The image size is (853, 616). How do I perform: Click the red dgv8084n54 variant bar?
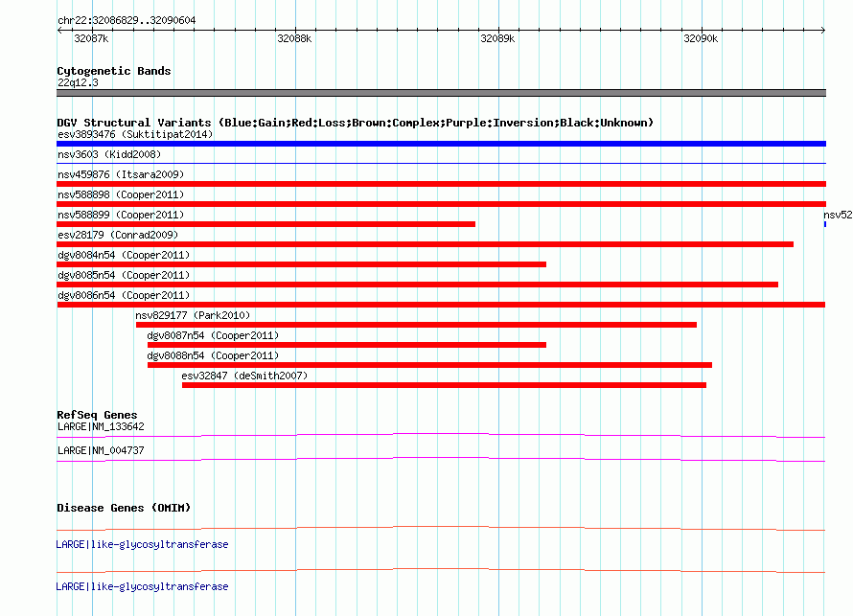[x=301, y=264]
